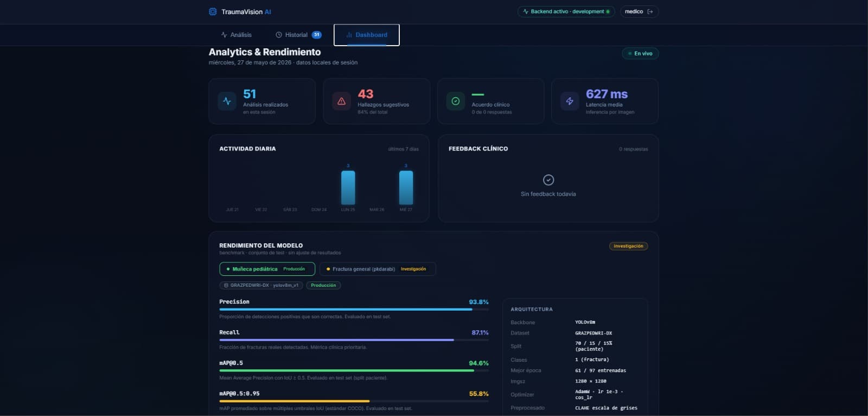Click the checkmark icon on Acuerdo clínico card
Screen dimensions: 868x416
(x=456, y=101)
